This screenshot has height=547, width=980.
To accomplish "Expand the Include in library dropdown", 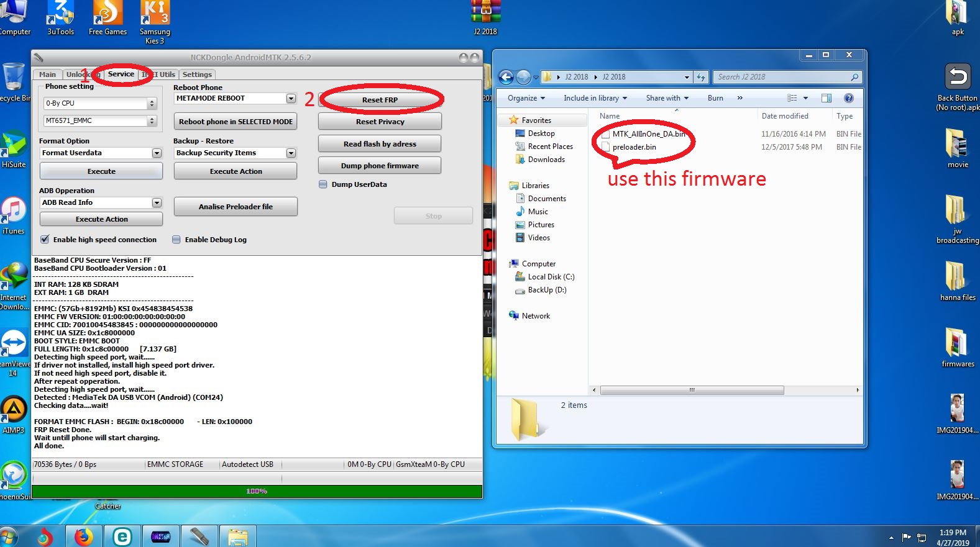I will pos(595,98).
